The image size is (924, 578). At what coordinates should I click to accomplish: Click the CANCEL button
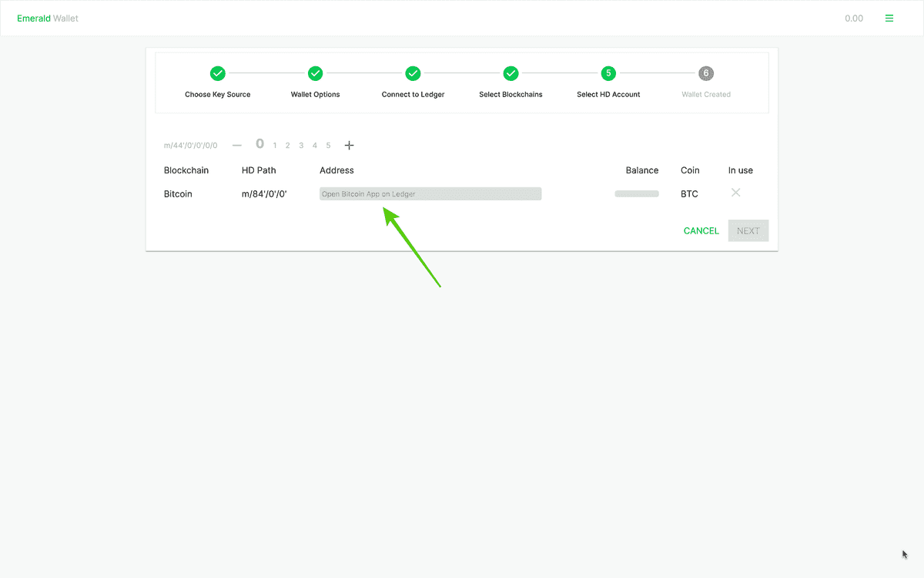tap(701, 230)
